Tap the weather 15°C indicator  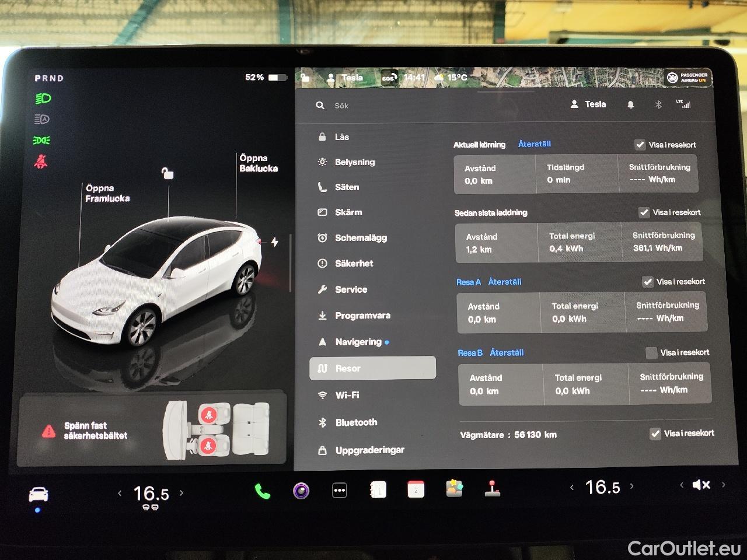pos(451,77)
